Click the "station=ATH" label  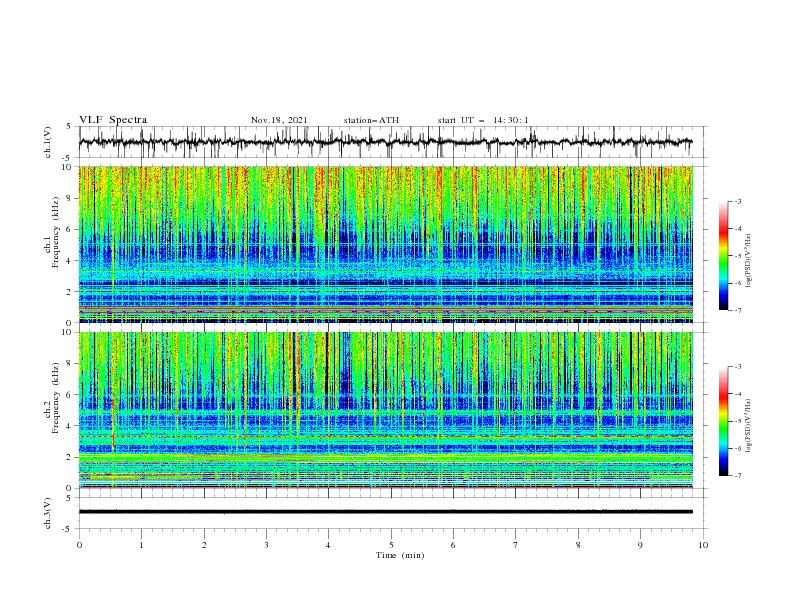371,120
